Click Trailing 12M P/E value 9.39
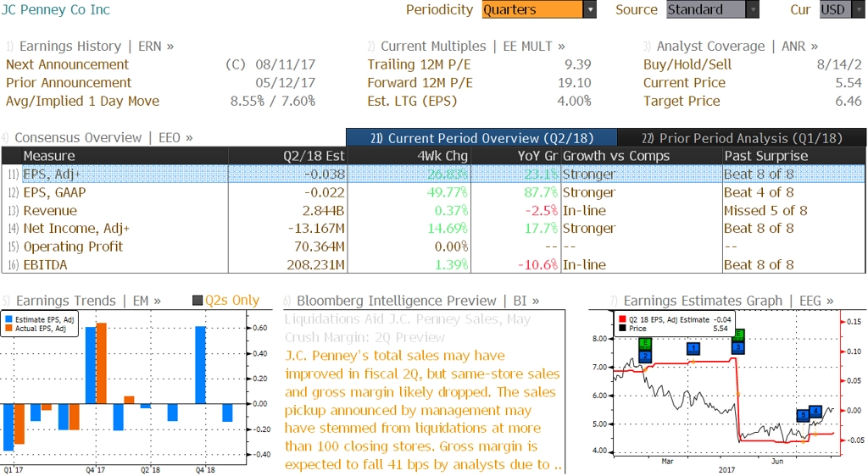This screenshot has width=868, height=476. [577, 64]
